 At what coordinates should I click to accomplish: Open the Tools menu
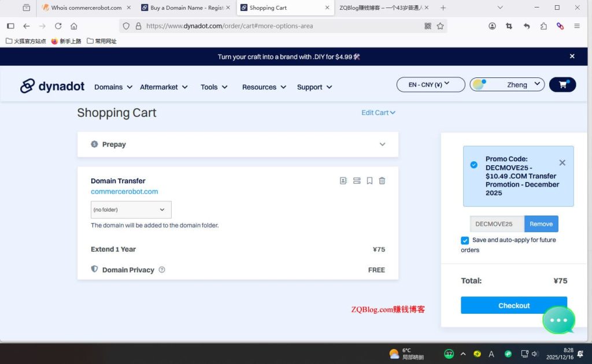[x=214, y=87]
